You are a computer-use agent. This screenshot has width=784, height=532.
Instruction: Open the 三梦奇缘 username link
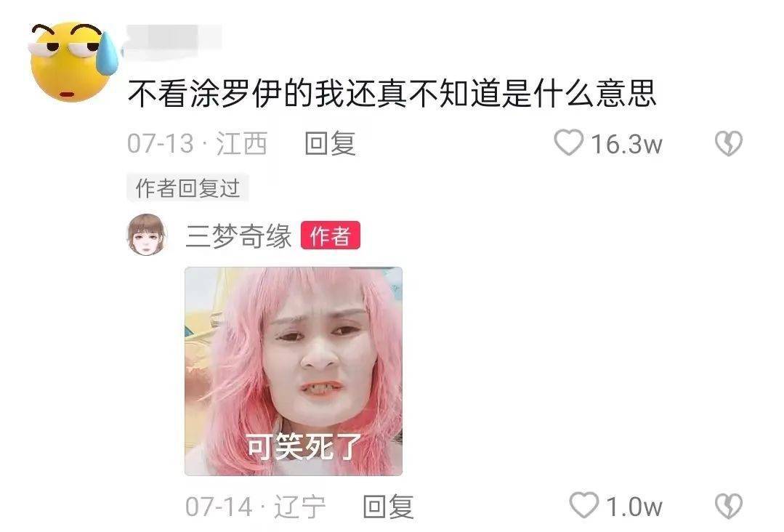point(238,235)
